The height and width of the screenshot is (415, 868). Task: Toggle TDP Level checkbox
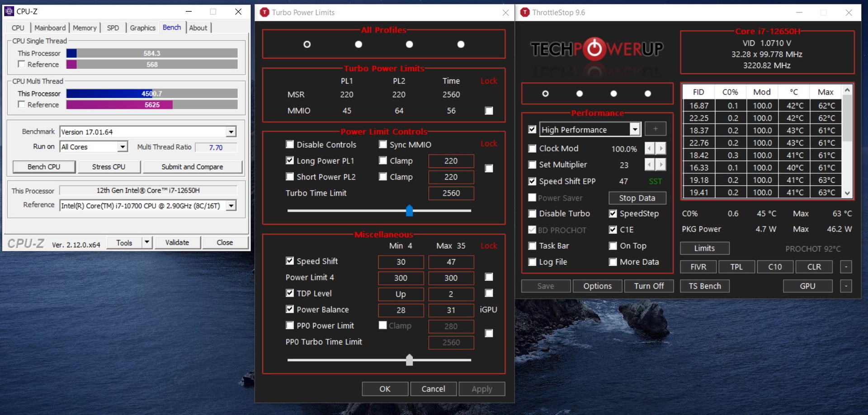tap(290, 293)
